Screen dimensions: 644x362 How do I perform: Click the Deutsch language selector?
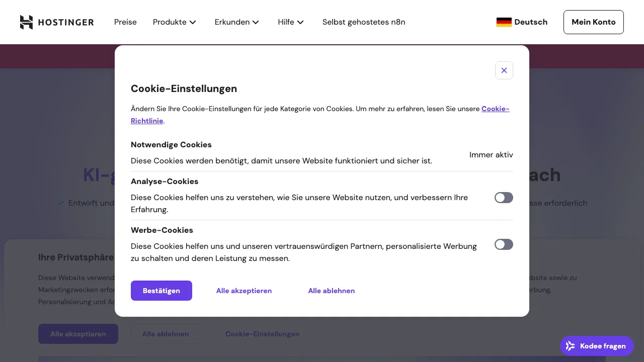[x=531, y=22]
